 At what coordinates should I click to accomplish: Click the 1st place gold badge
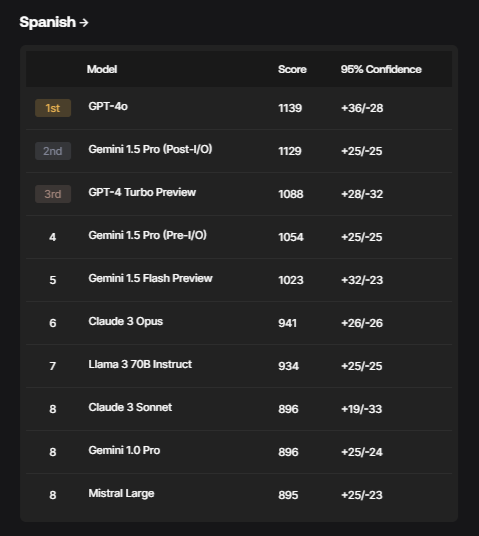click(x=53, y=108)
